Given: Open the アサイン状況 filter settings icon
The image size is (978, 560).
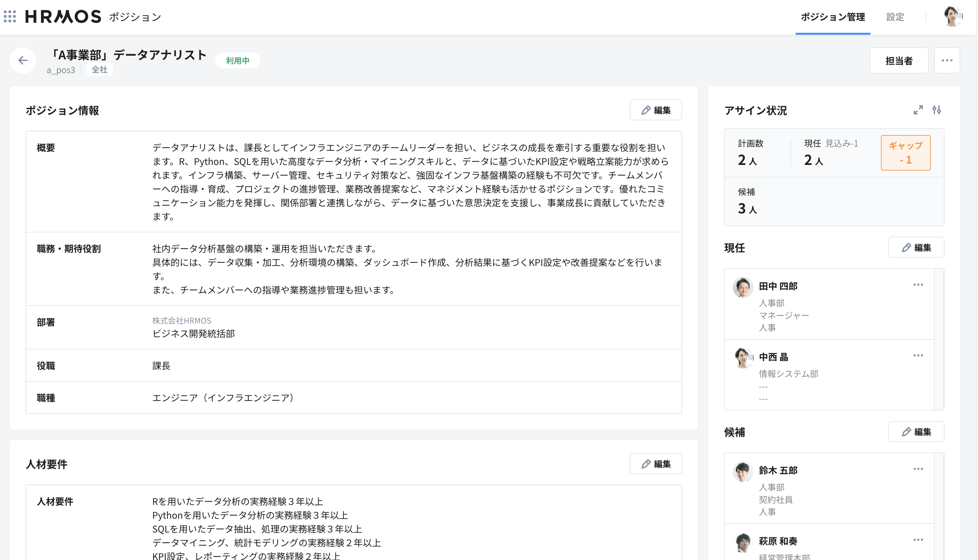Looking at the screenshot, I should click(x=938, y=110).
